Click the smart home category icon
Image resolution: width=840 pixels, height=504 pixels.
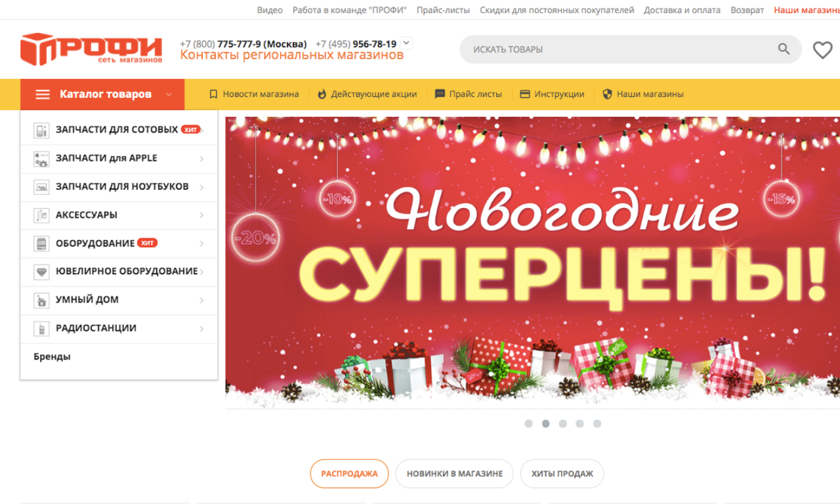pyautogui.click(x=41, y=301)
